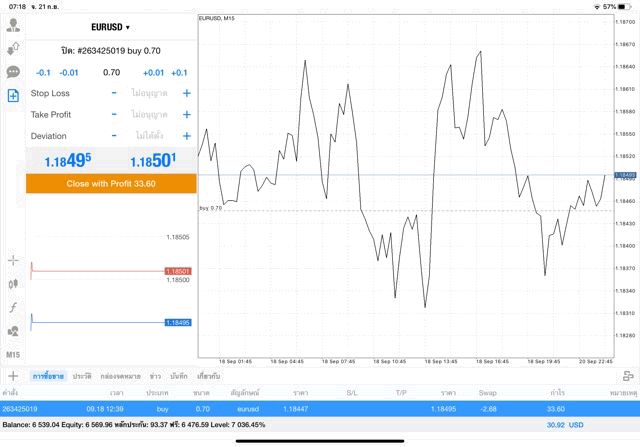The image size is (640, 447).
Task: Click the position title #263425019 buy 0.70
Action: click(111, 51)
